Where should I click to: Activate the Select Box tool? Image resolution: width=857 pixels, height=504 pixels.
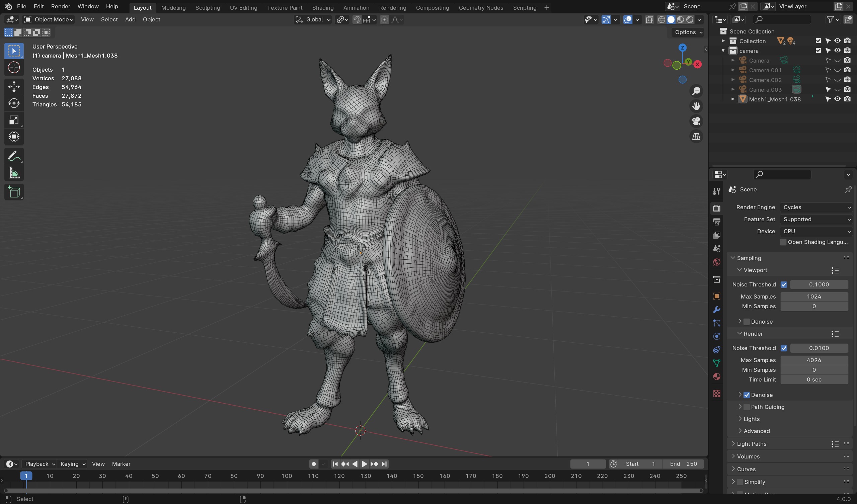click(x=14, y=51)
